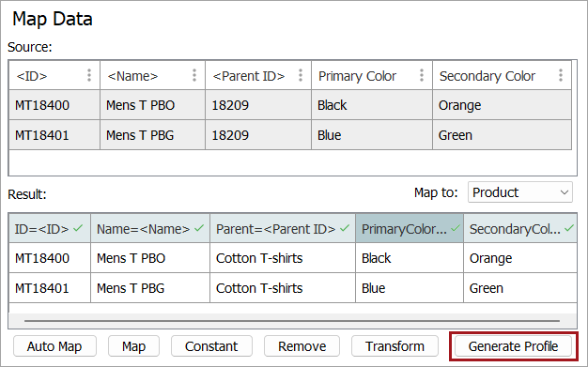Viewport: 588px width, 367px height.
Task: Select the Name=<Name> result column header
Action: point(150,228)
